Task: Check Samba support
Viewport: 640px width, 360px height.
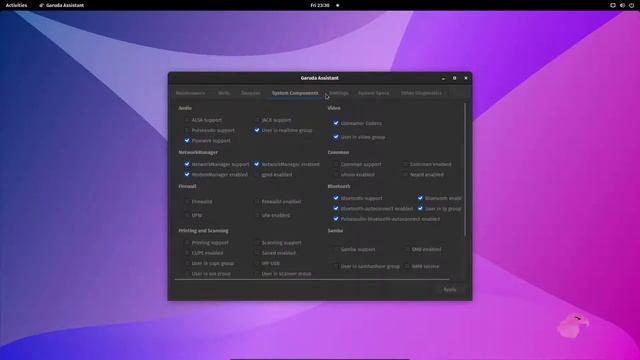Action: point(336,249)
